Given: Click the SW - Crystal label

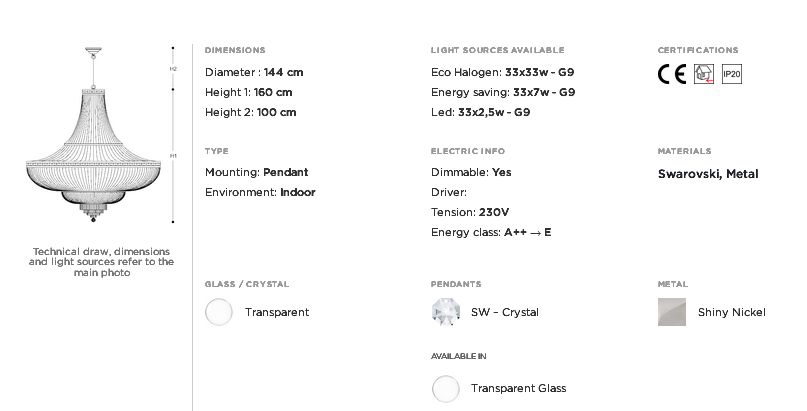Looking at the screenshot, I should (x=504, y=312).
